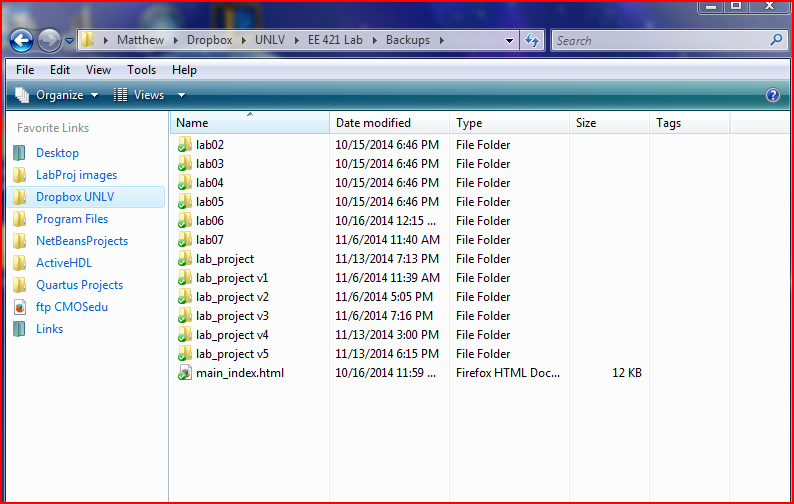Select the lab_project v4 folder icon
The width and height of the screenshot is (794, 504).
click(x=185, y=335)
